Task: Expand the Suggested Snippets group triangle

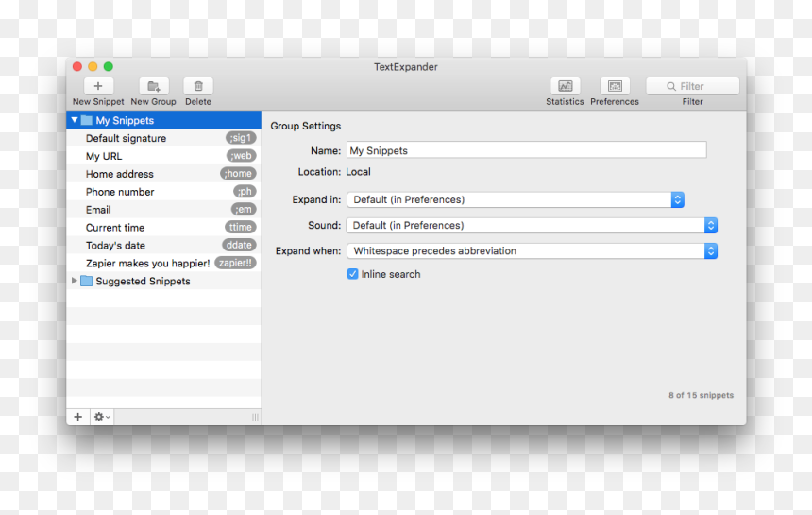Action: [x=74, y=281]
